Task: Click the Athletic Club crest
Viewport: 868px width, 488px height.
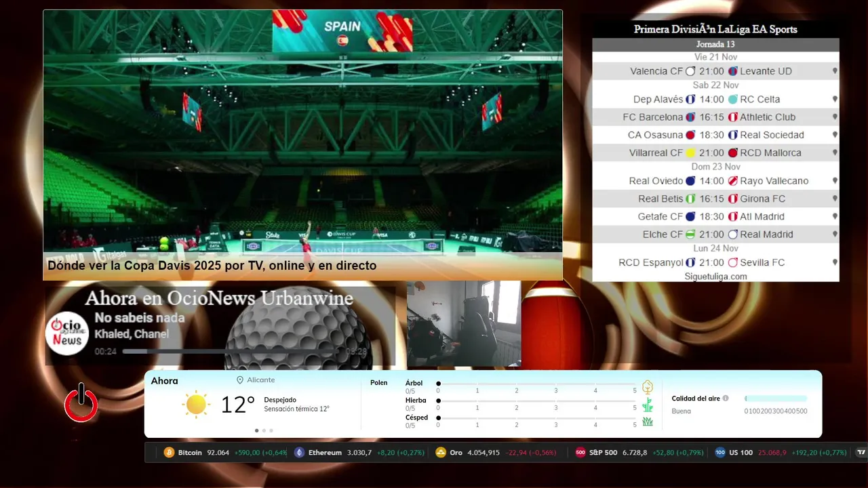Action: (733, 117)
